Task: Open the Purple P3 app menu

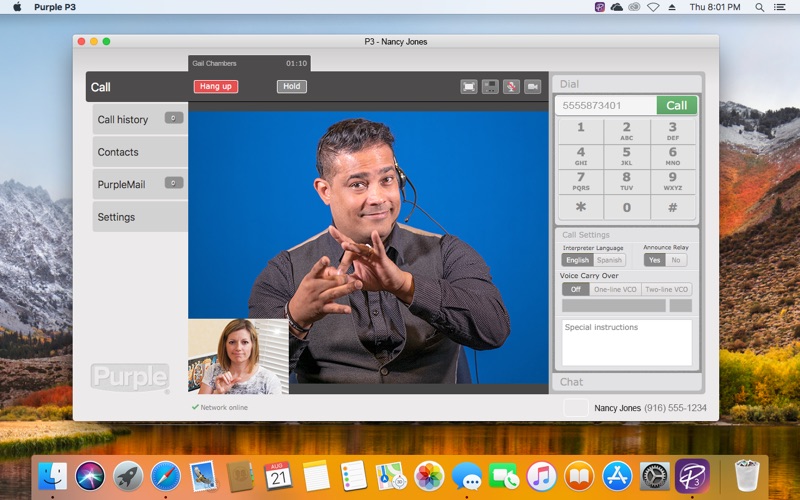Action: 55,7
